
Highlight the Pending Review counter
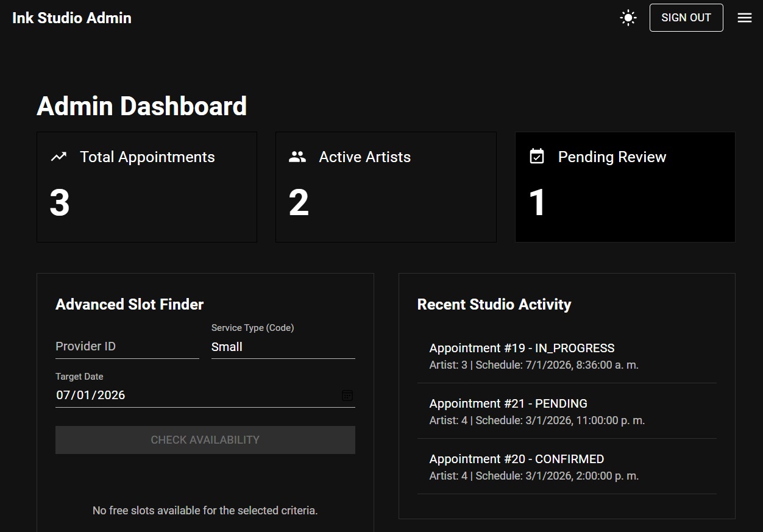537,203
